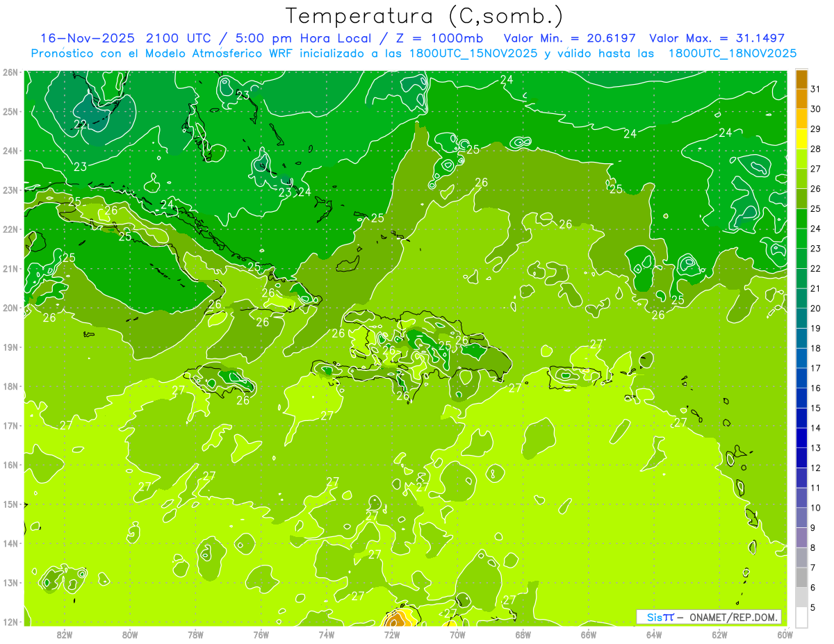Click the colorbar legend label "15"
The image size is (834, 644).
816,408
